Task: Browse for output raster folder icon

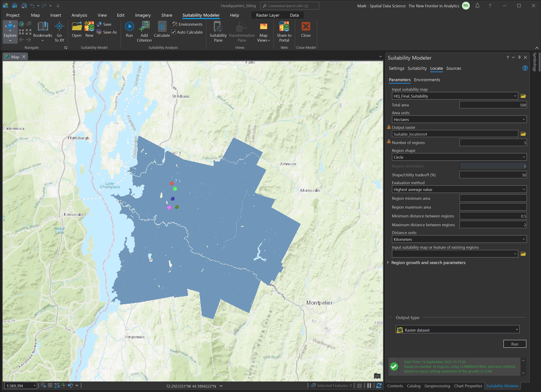Action: (x=523, y=134)
